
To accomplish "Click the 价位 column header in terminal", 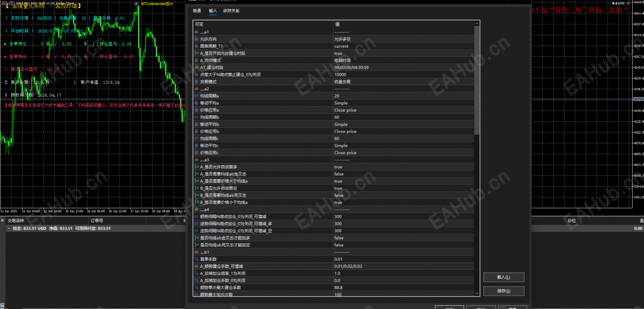I will [x=571, y=221].
